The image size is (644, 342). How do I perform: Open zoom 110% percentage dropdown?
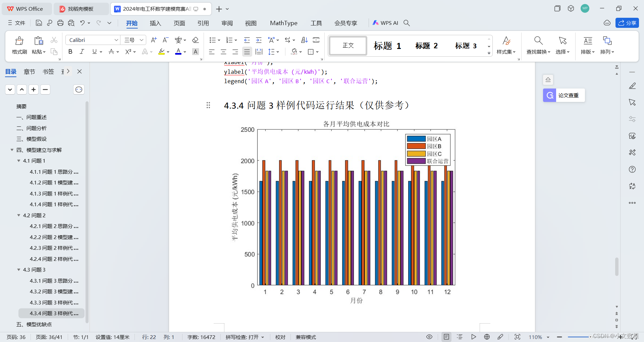(548, 337)
